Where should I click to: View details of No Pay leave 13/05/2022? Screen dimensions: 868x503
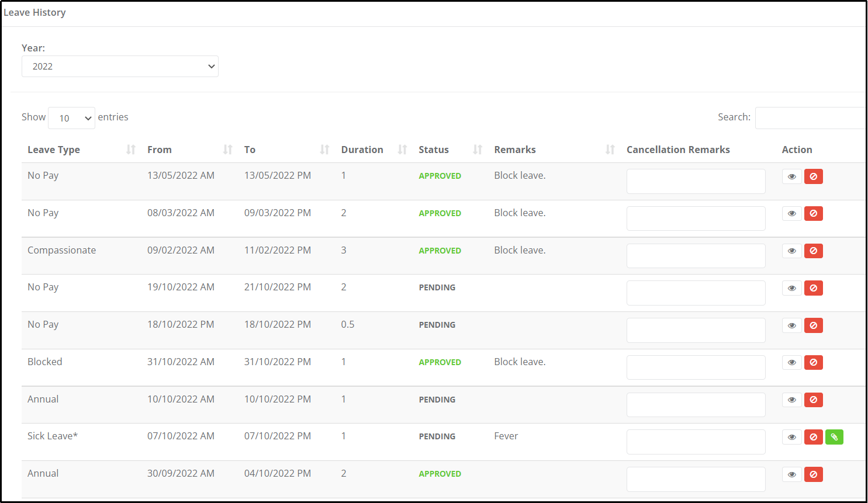click(x=791, y=176)
